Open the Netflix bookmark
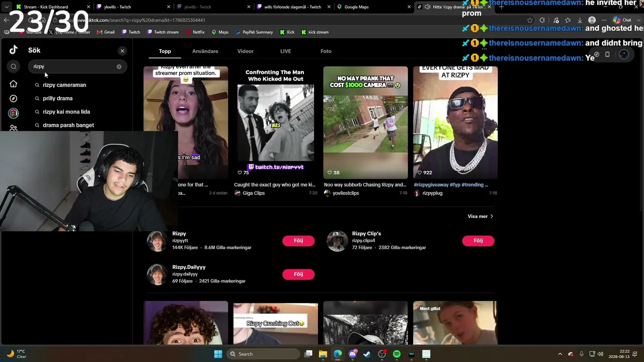 (x=195, y=32)
